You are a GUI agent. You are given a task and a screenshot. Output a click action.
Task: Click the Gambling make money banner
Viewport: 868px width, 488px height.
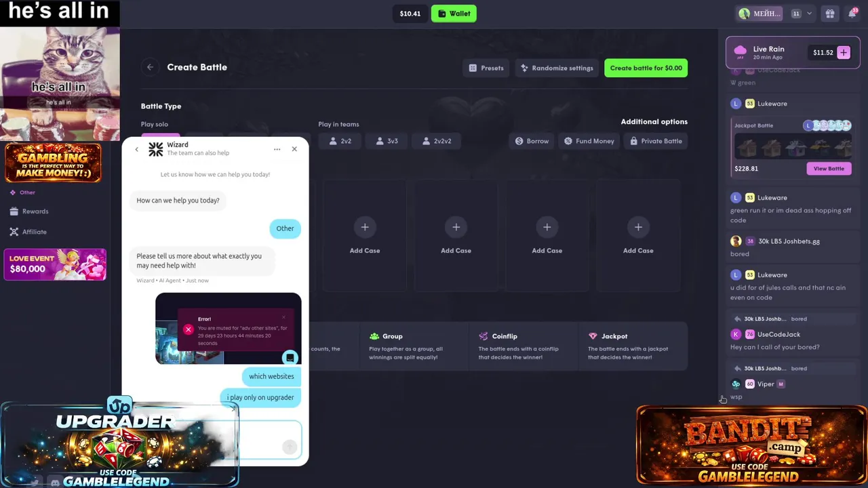tap(54, 163)
